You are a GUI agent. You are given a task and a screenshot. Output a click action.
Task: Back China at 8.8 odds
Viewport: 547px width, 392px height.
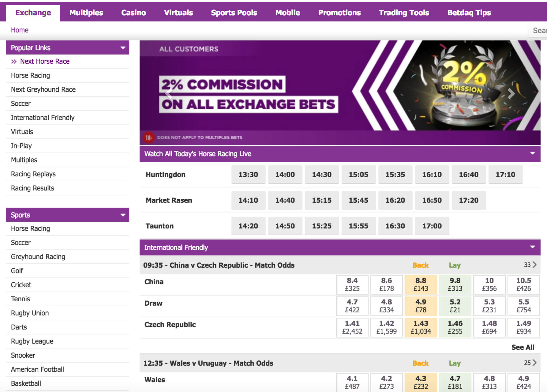point(421,285)
